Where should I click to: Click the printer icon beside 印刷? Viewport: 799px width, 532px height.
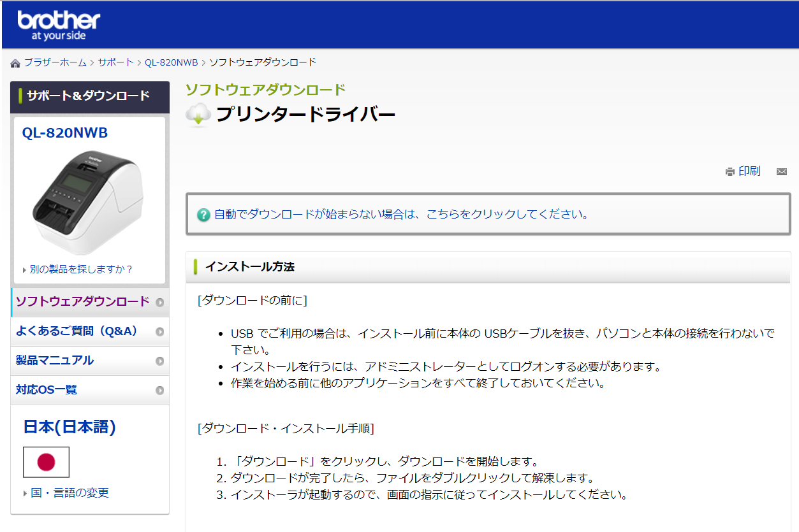(729, 171)
